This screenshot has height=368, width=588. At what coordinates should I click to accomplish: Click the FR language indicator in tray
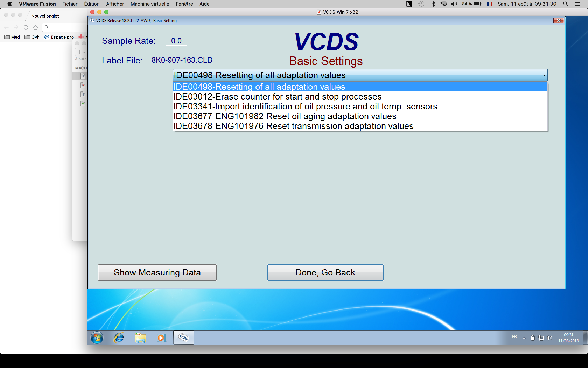click(514, 337)
